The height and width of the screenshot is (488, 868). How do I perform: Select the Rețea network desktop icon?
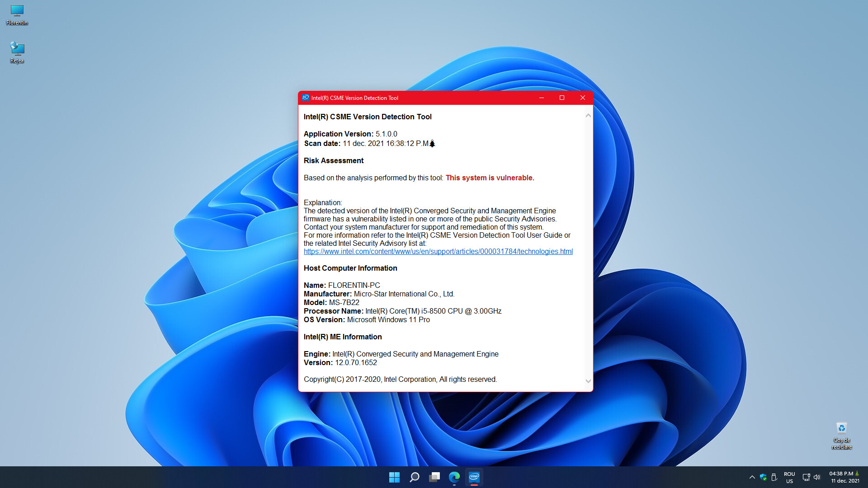pos(17,52)
